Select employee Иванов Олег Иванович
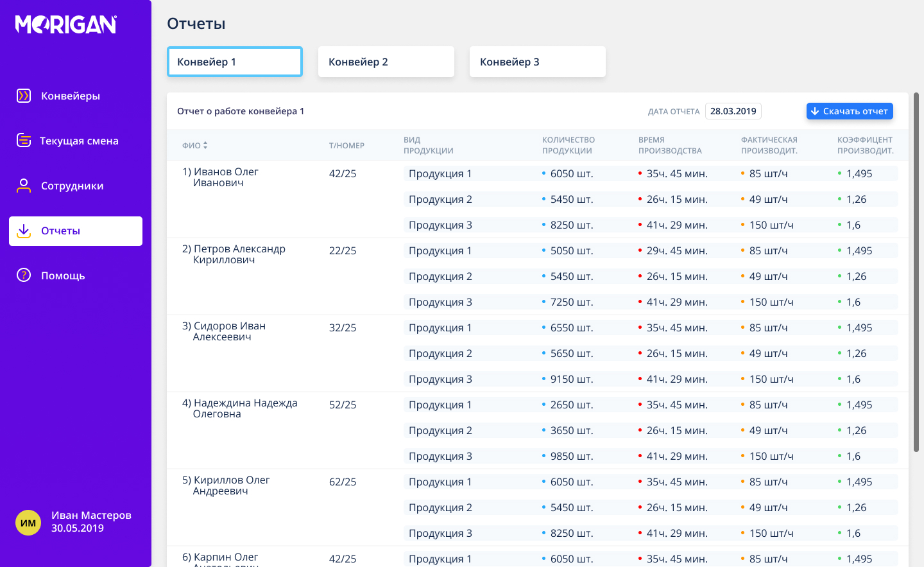The height and width of the screenshot is (567, 924). pos(220,177)
